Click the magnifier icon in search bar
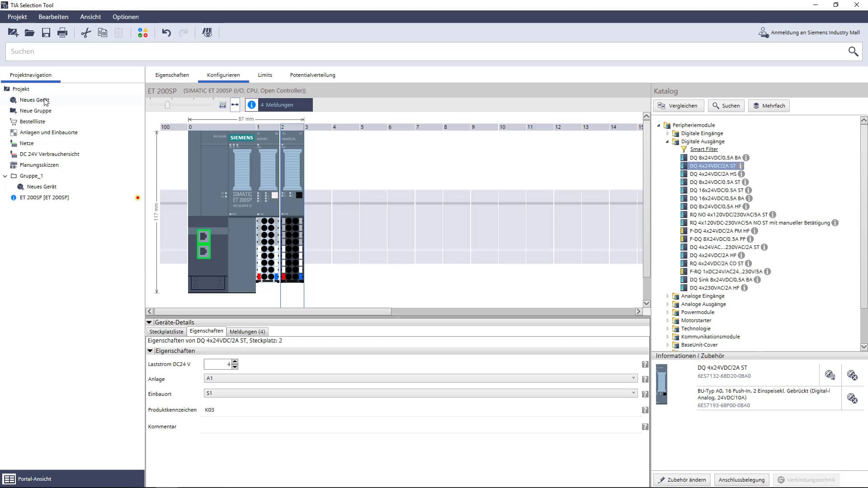The height and width of the screenshot is (488, 868). pos(853,52)
